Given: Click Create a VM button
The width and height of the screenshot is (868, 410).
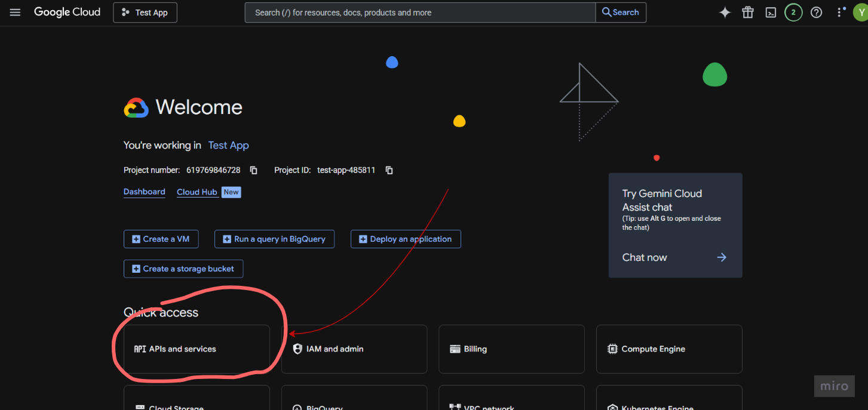Looking at the screenshot, I should [161, 239].
